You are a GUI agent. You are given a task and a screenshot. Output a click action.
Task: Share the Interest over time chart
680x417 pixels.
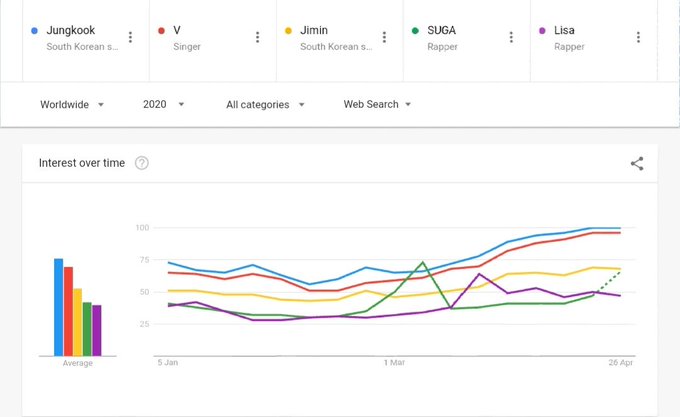637,163
